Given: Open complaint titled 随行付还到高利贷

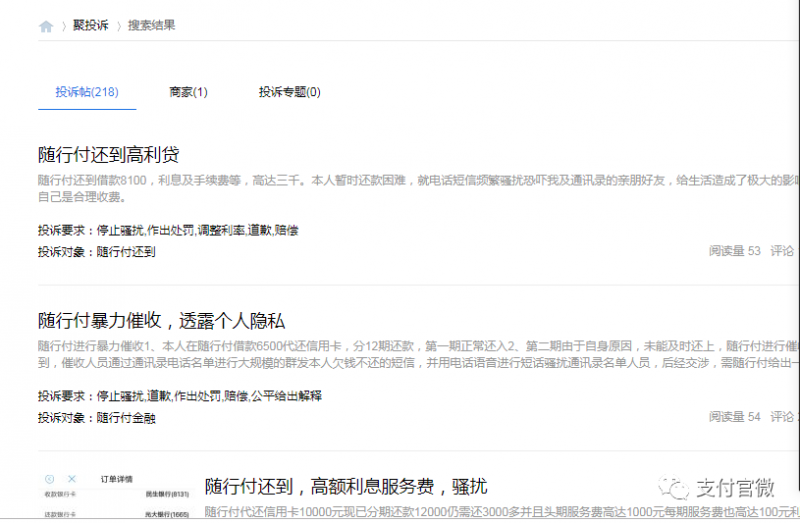Looking at the screenshot, I should 109,154.
